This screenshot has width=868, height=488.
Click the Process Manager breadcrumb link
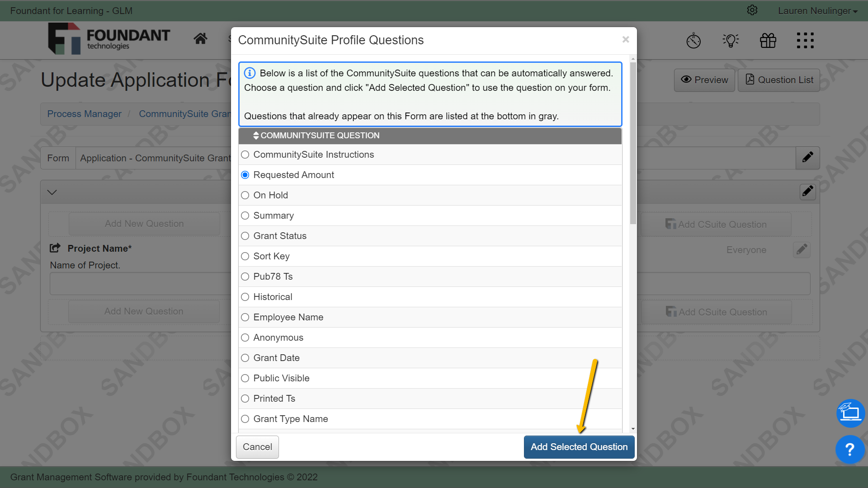point(84,114)
